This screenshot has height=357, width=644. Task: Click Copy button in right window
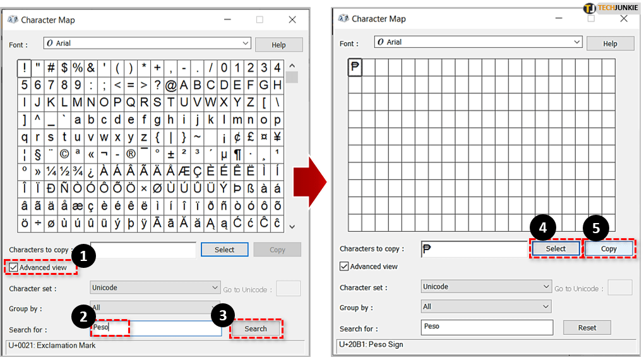click(x=609, y=249)
